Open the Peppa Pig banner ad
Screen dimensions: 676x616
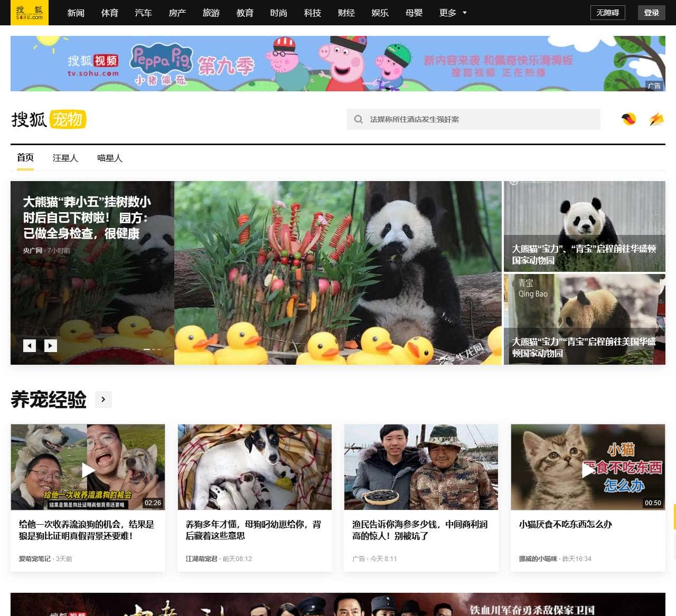coord(338,63)
